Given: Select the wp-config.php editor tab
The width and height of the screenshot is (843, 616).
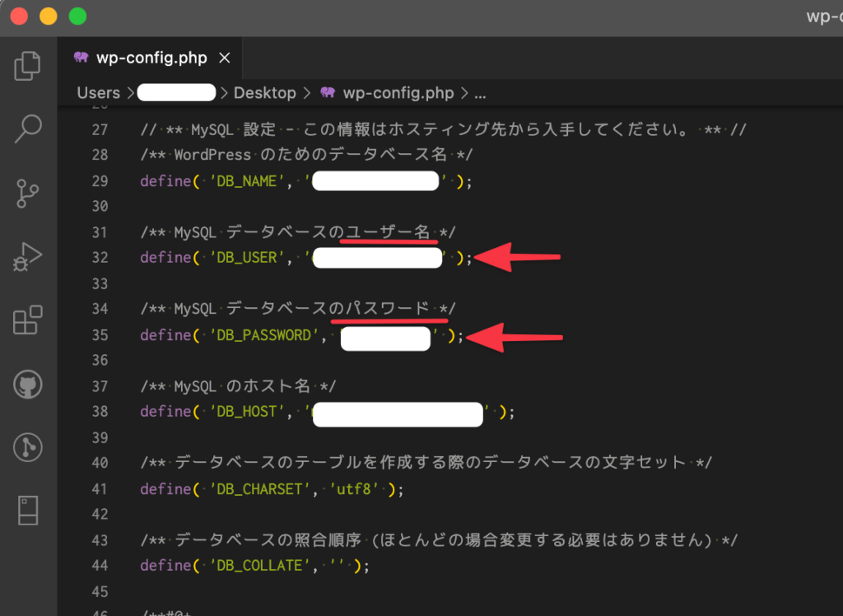Looking at the screenshot, I should tap(150, 58).
